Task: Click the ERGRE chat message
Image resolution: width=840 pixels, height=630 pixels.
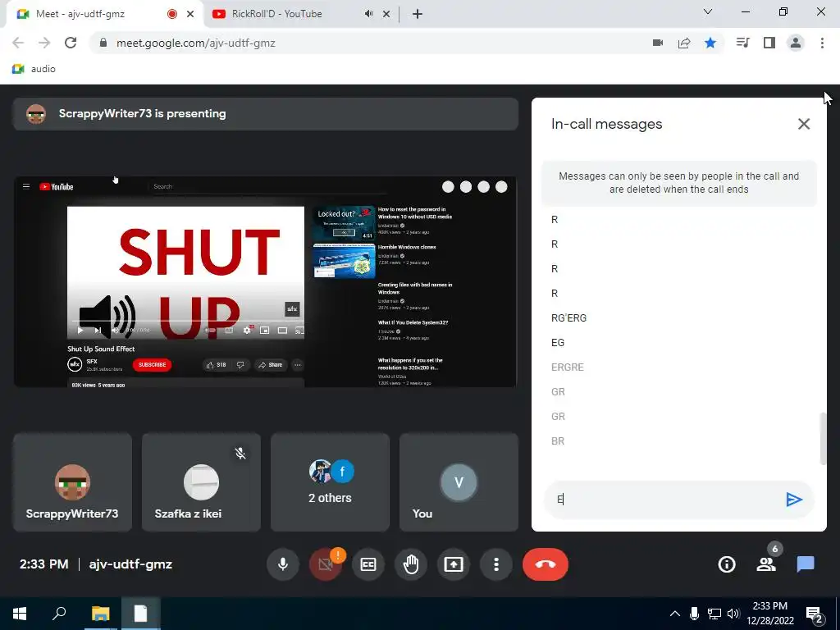Action: tap(568, 367)
